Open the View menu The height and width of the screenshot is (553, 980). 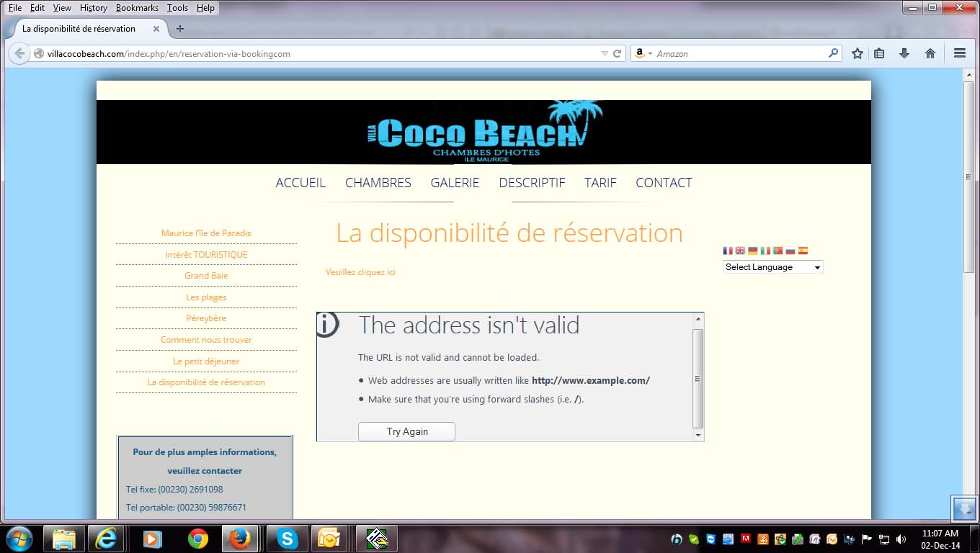62,8
